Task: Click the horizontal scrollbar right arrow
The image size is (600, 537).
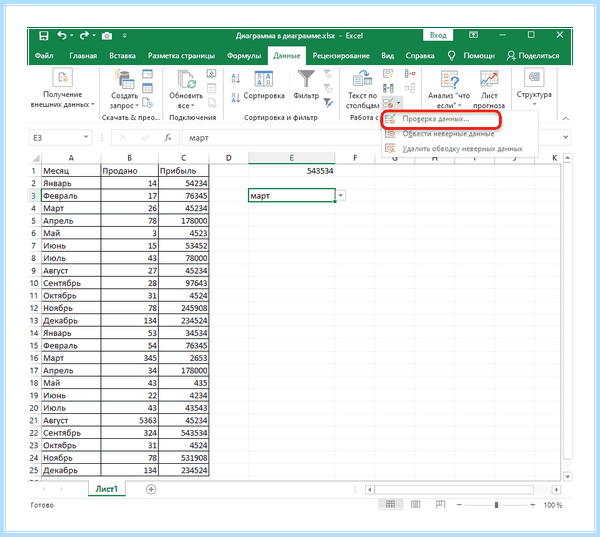Action: tap(556, 490)
